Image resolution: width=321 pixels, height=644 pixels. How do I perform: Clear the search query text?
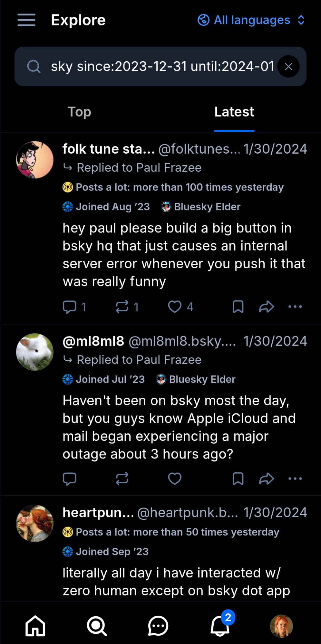[288, 67]
